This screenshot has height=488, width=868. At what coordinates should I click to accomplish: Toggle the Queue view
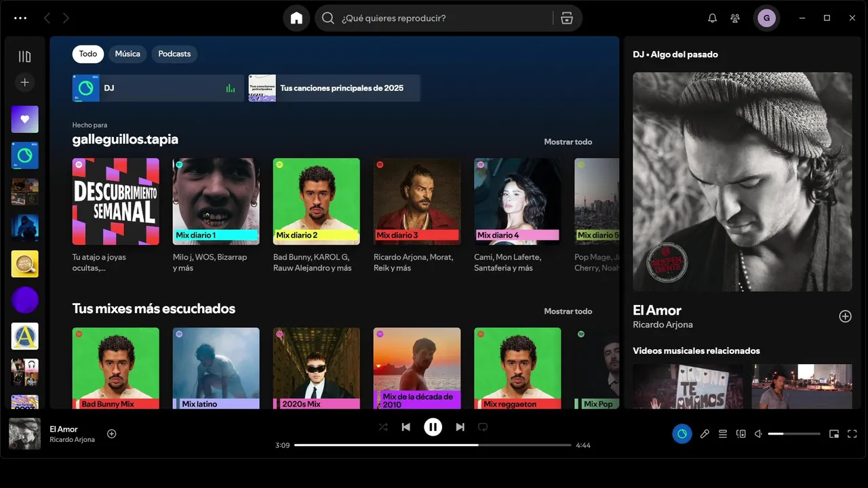click(723, 434)
